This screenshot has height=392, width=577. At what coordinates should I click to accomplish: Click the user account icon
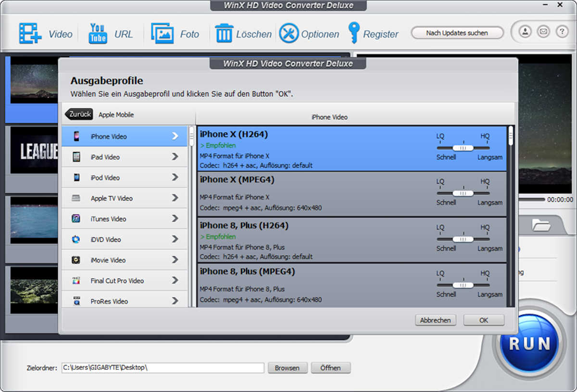[x=525, y=32]
